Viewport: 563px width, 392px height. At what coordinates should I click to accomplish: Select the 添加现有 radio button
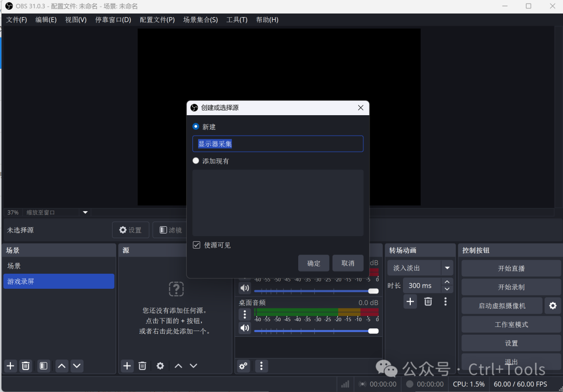[x=196, y=161]
